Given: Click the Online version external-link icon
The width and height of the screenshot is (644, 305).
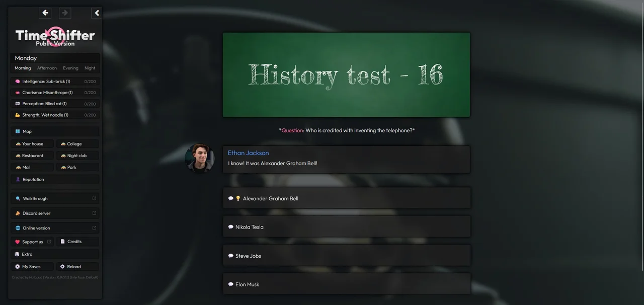Looking at the screenshot, I should [x=94, y=228].
